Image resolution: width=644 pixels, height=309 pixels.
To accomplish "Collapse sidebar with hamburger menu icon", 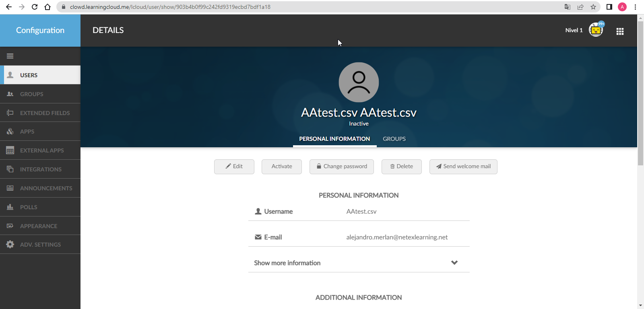I will coord(10,56).
